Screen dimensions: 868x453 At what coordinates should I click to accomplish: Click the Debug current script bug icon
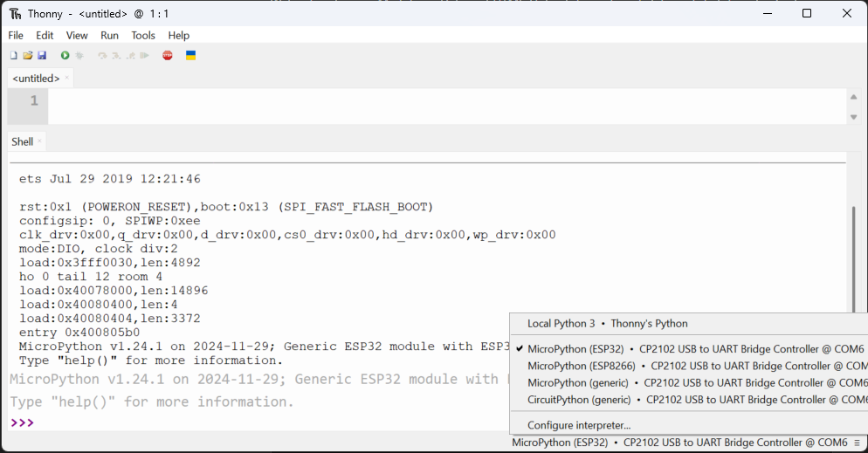click(79, 56)
